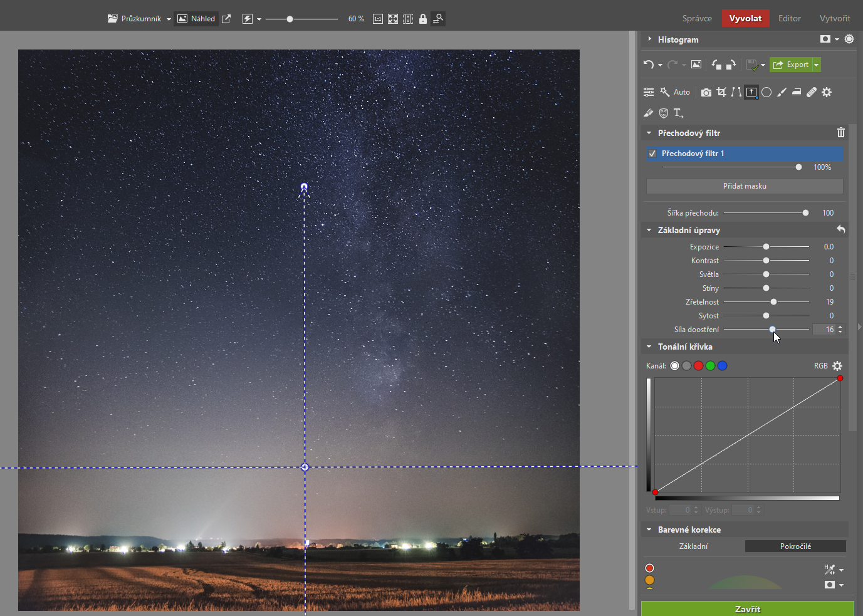Open undo history dropdown
Viewport: 863px width, 616px height.
660,65
